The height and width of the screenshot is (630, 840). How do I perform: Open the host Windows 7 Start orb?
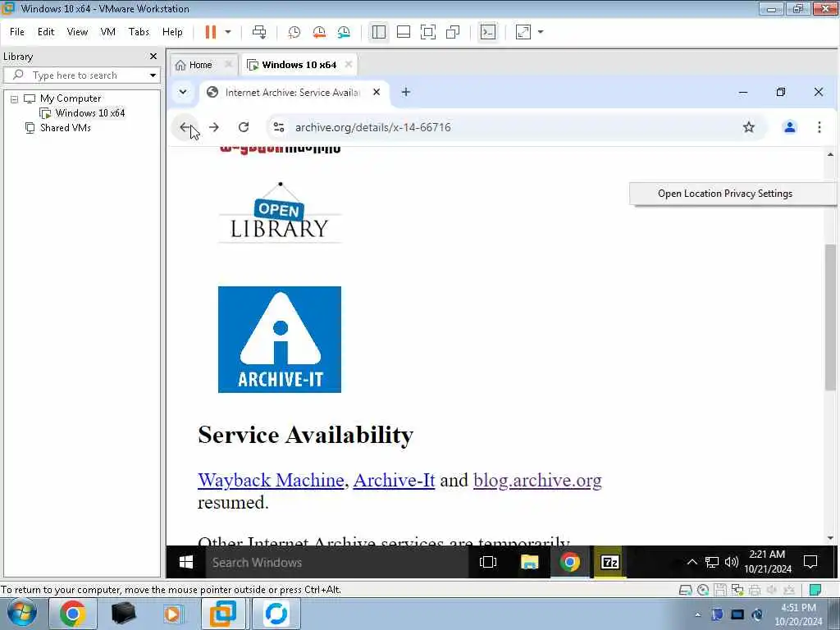pos(21,614)
